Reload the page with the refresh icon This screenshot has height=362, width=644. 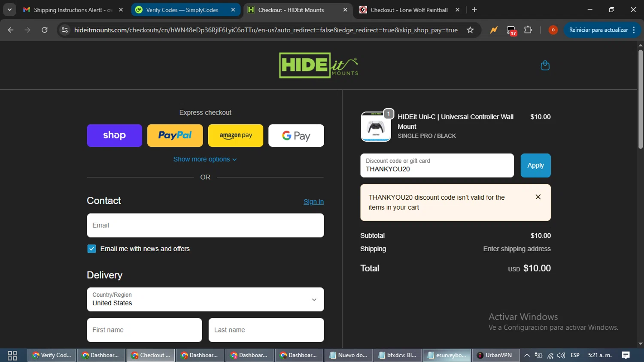[44, 30]
